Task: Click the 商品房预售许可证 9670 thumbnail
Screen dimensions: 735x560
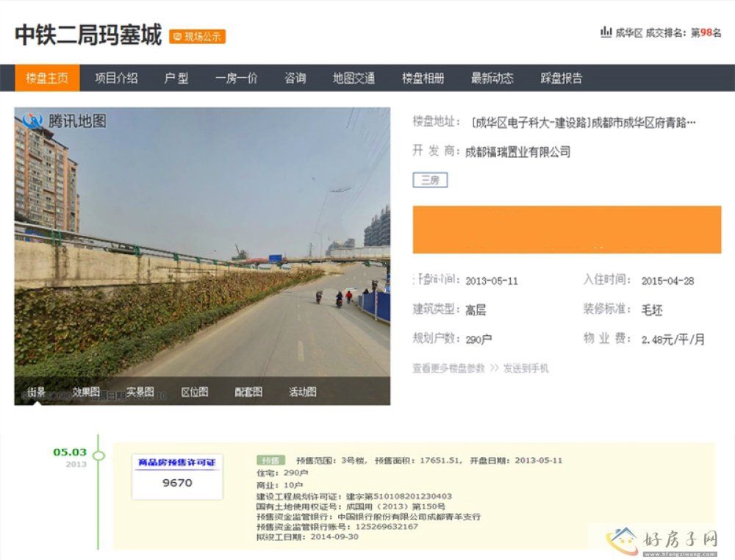Action: click(177, 476)
